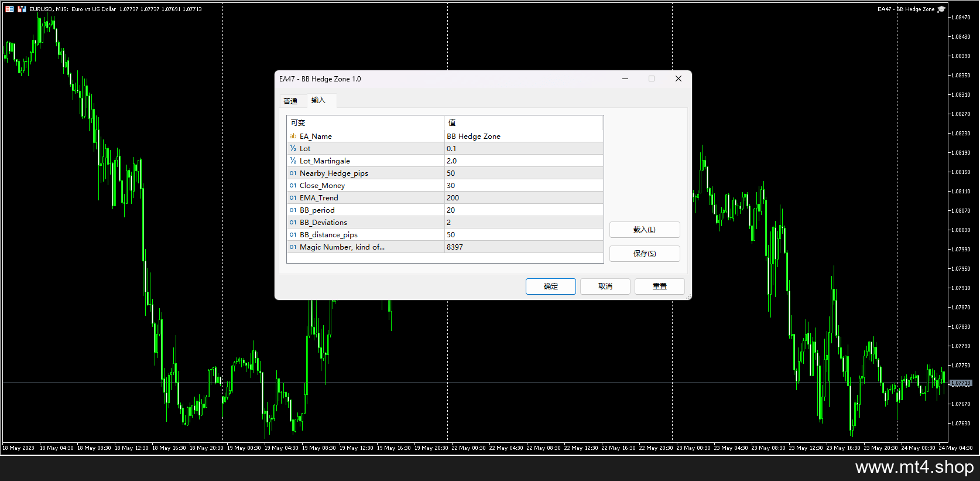980x481 pixels.
Task: Close the EA47 BB Hedge Zone dialog
Action: [679, 79]
